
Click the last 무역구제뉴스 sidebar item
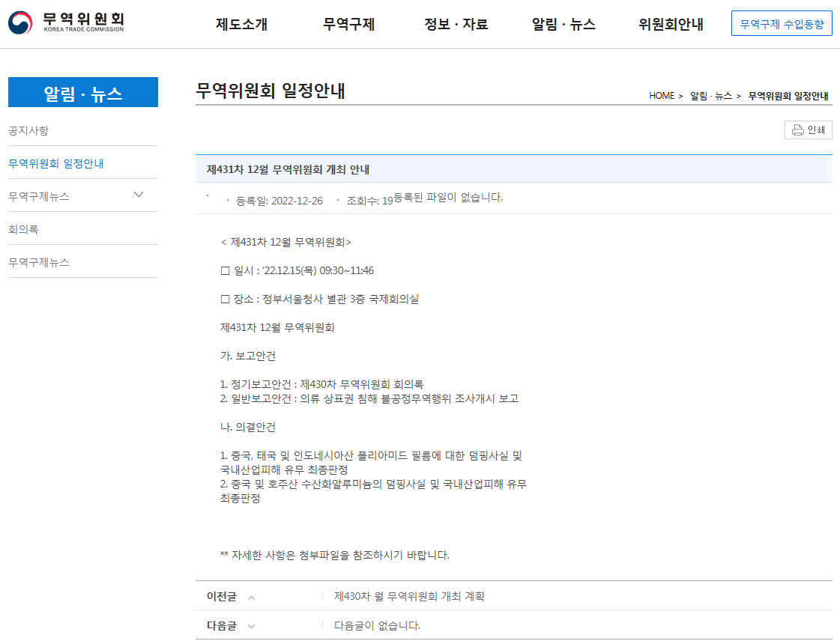tap(39, 263)
